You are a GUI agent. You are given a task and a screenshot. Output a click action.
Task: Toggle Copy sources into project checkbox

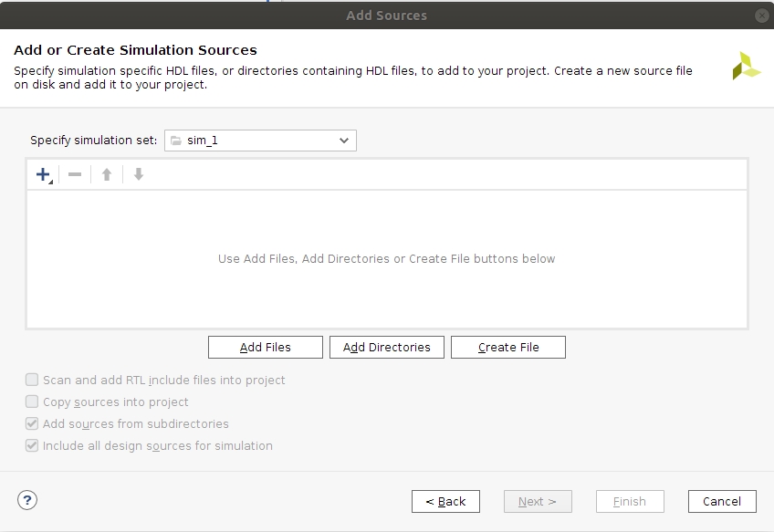click(x=33, y=402)
